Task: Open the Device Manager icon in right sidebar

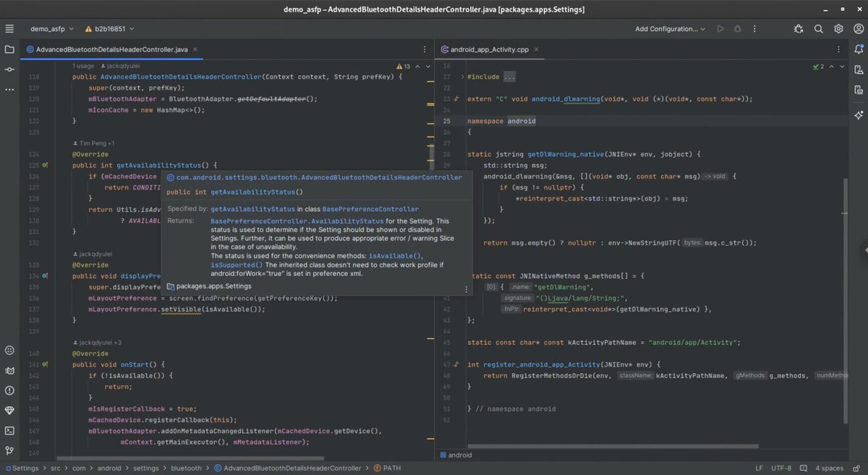Action: 859,70
